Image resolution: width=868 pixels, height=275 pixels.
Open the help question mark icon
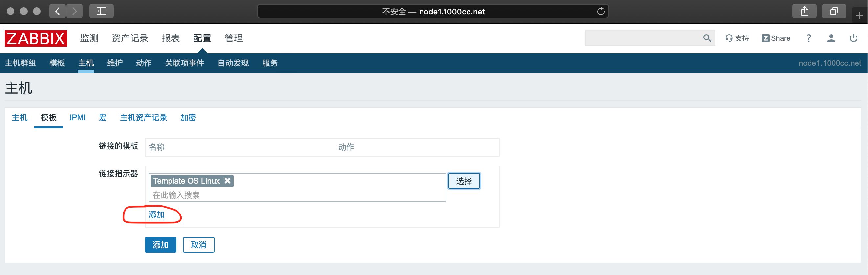click(x=808, y=38)
